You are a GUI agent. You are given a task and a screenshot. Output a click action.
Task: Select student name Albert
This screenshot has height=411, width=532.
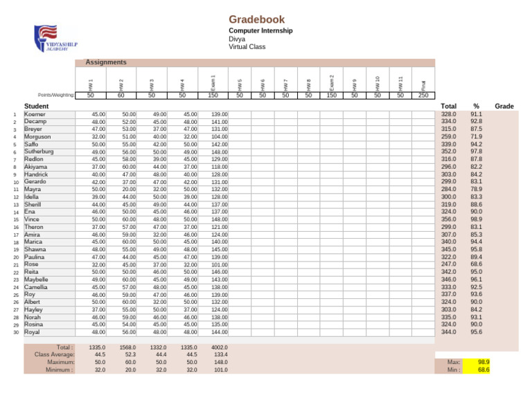tap(32, 302)
